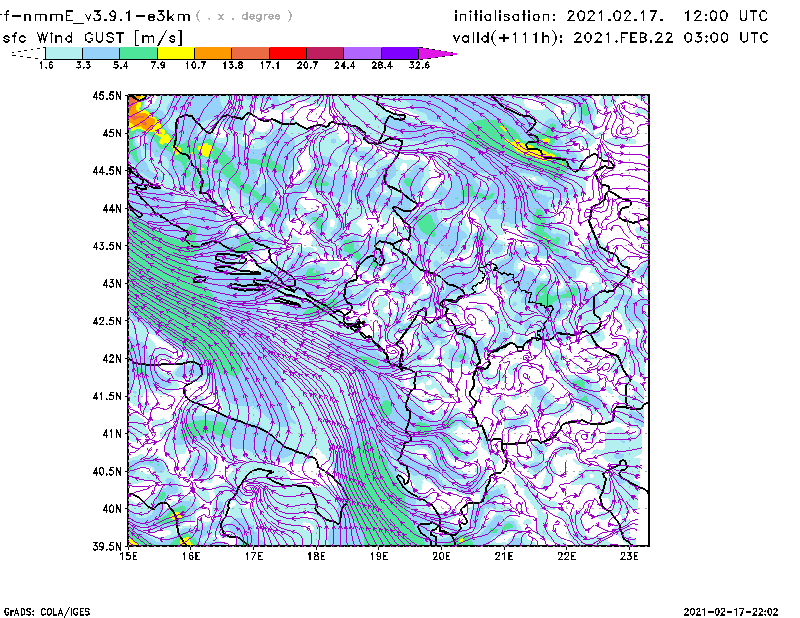Click the initialisation date 2021.02.17.
800x618 pixels.
(x=615, y=16)
